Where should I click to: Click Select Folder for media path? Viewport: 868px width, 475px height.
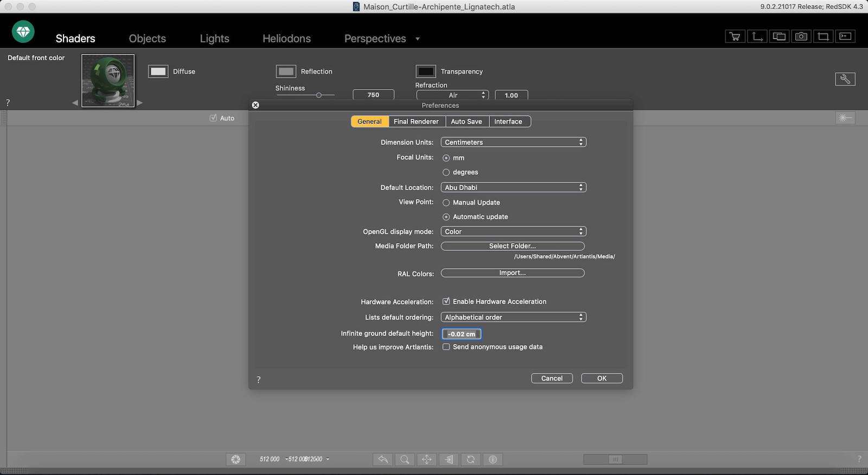pos(513,246)
